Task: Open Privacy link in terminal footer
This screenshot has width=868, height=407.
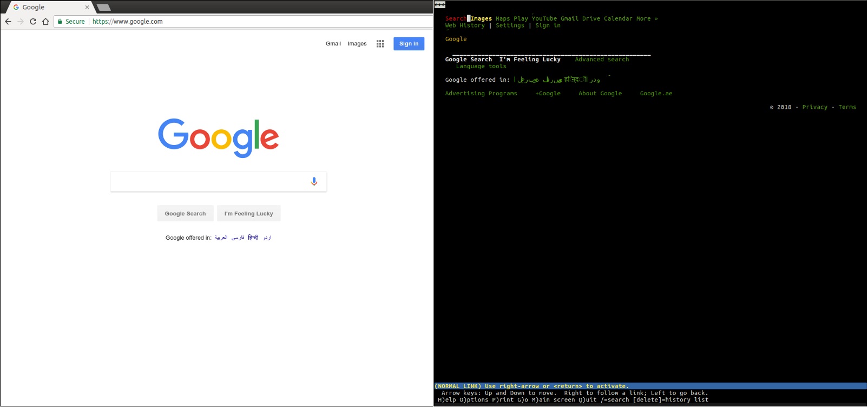Action: coord(815,107)
